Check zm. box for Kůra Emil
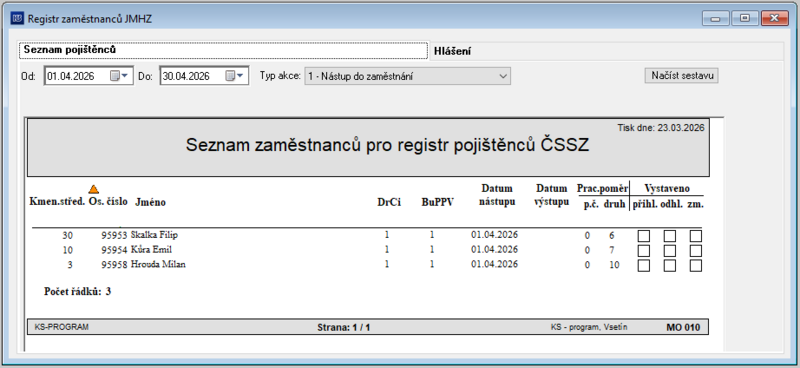Image resolution: width=800 pixels, height=368 pixels. pos(696,251)
